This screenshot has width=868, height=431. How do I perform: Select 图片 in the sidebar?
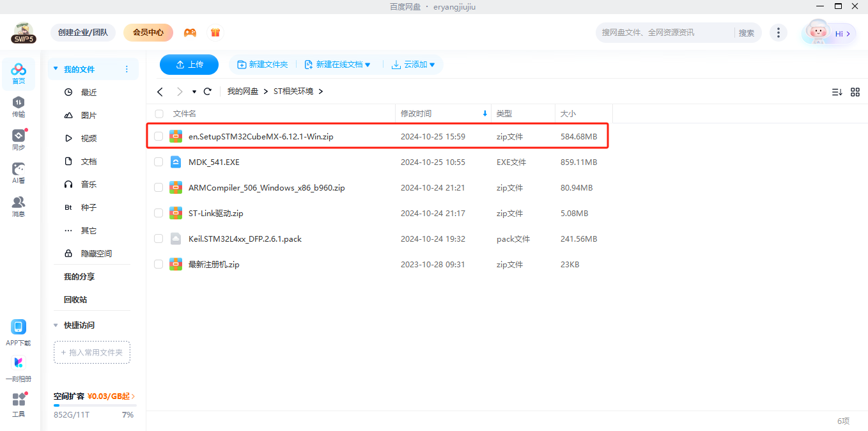point(89,115)
